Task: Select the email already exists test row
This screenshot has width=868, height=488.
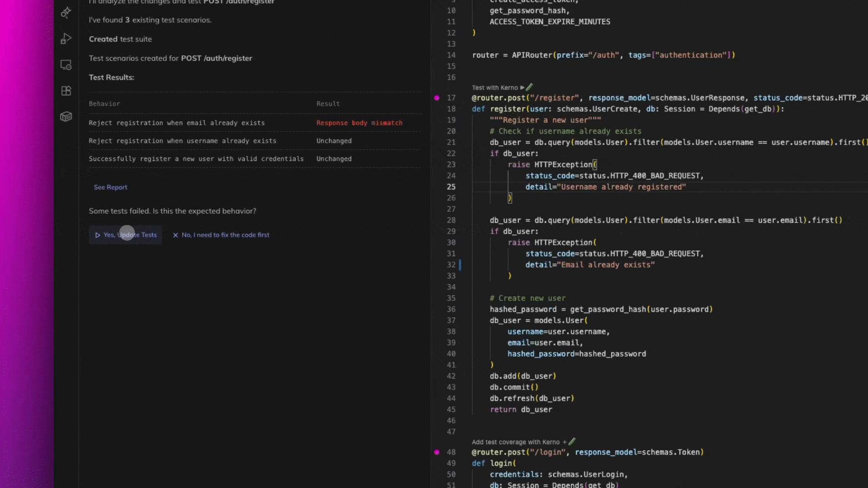Action: tap(177, 123)
